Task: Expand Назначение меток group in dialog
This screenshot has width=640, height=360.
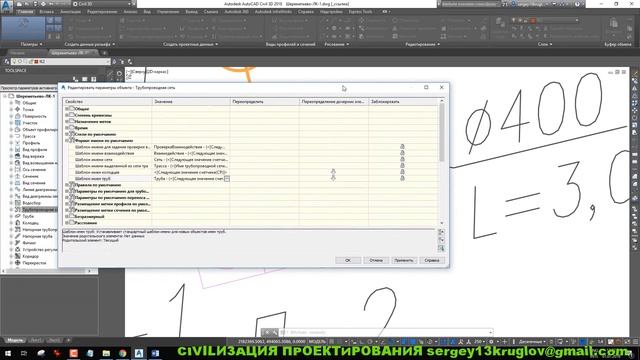Action: click(67, 122)
